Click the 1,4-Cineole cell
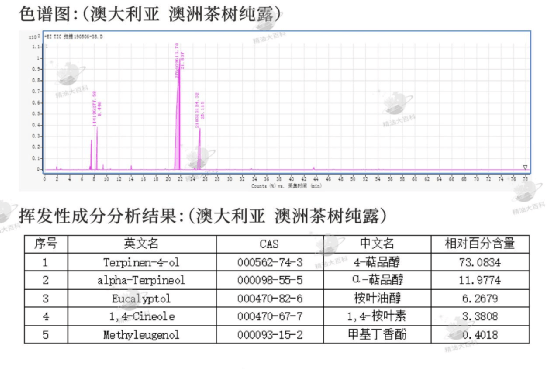 (142, 316)
